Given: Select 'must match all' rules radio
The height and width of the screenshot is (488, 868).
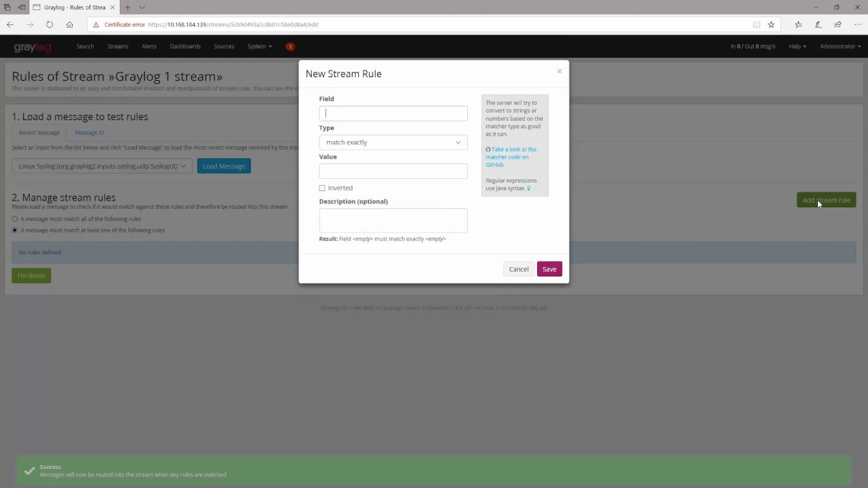Looking at the screenshot, I should pyautogui.click(x=15, y=219).
